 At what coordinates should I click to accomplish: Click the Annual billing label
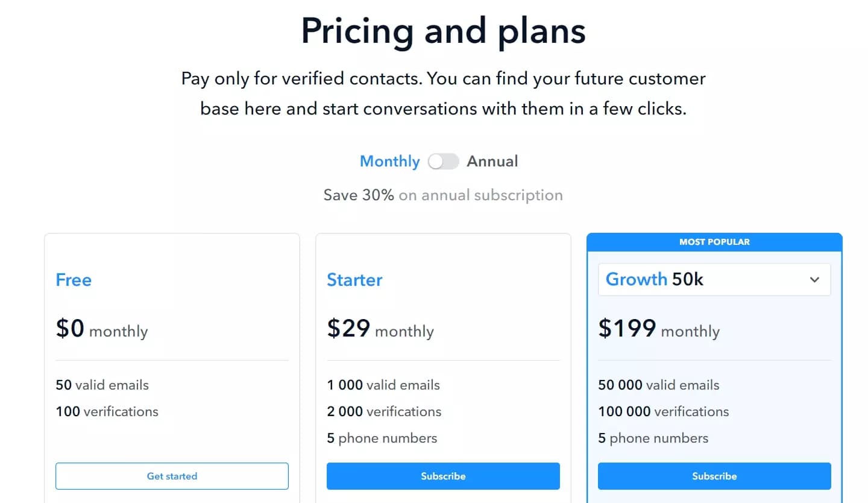click(x=492, y=161)
